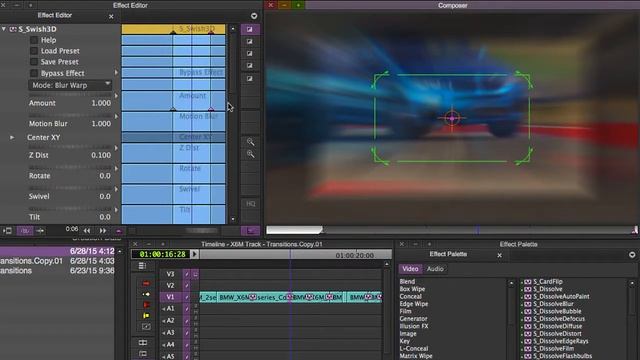Click the yellow arrow splice-in icon

[x=146, y=294]
